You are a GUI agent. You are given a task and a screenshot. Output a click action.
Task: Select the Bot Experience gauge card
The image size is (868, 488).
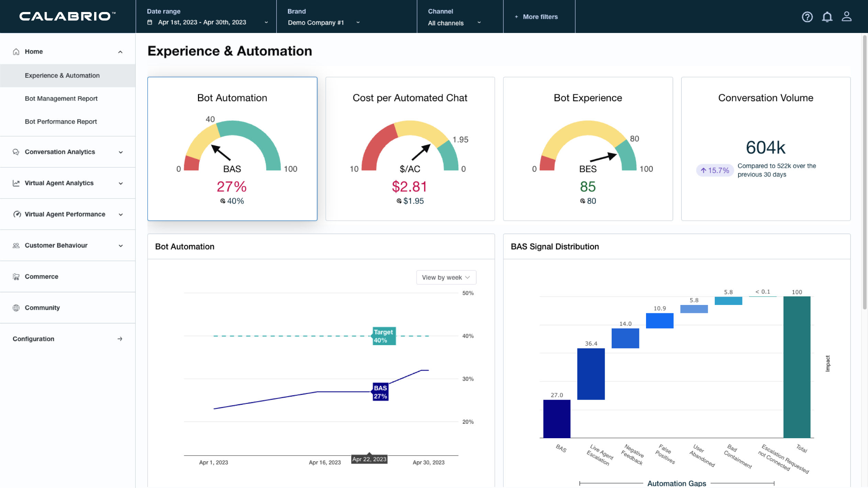(588, 149)
